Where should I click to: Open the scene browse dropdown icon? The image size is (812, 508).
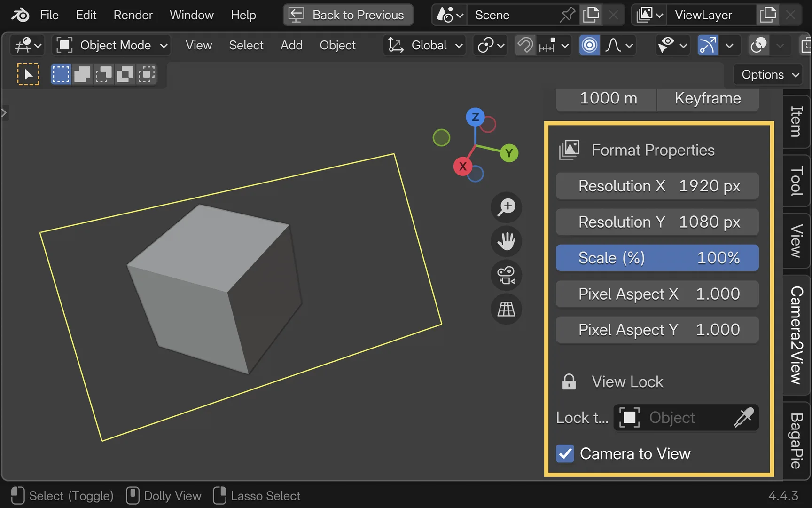[450, 15]
